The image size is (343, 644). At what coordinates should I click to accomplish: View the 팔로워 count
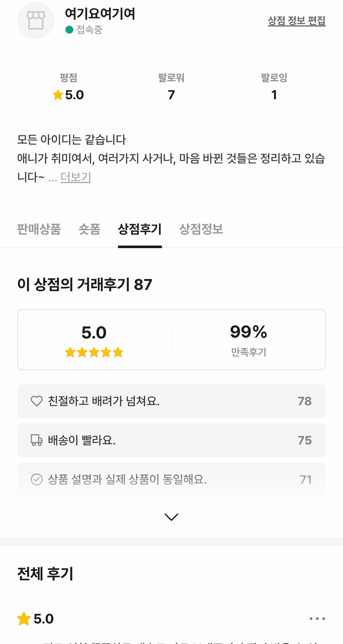coord(171,95)
